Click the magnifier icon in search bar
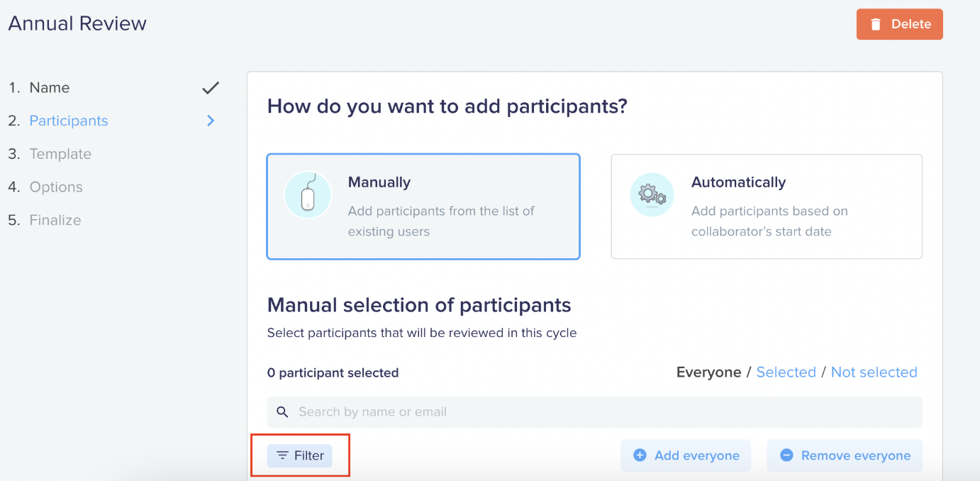Image resolution: width=980 pixels, height=481 pixels. click(282, 411)
